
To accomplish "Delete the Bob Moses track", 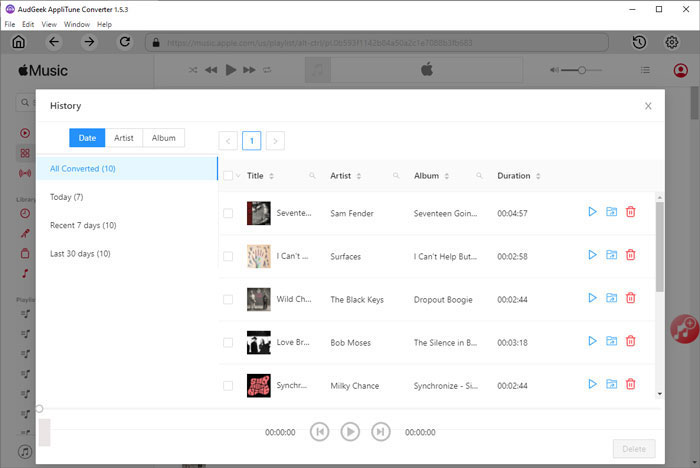I will [630, 341].
